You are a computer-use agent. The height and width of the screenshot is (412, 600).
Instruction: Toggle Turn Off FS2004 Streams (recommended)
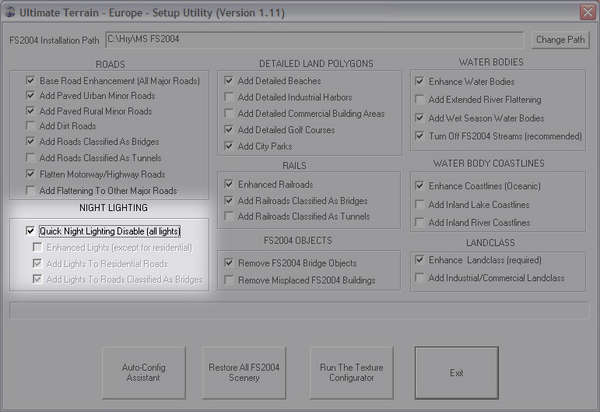[x=420, y=136]
